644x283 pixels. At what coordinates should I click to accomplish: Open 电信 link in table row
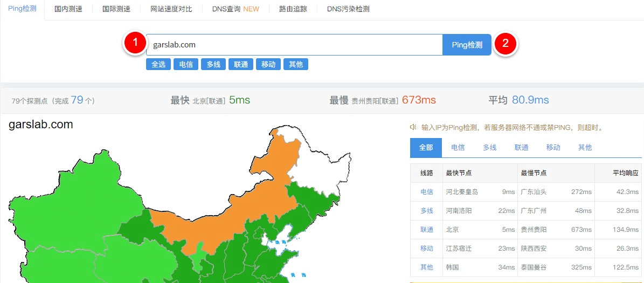[x=426, y=192]
